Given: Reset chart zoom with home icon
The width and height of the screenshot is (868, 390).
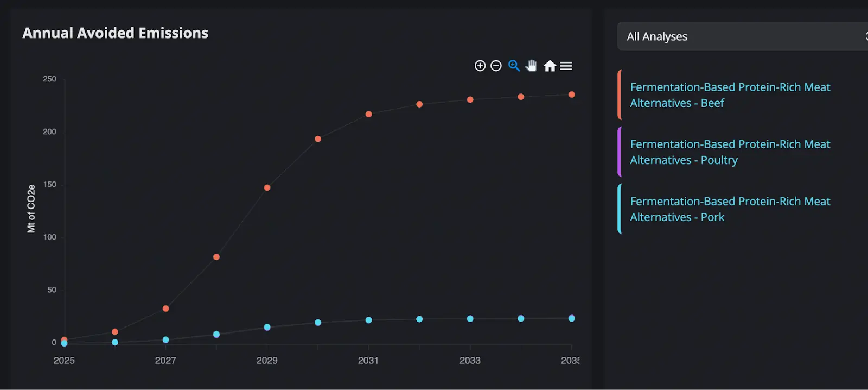Looking at the screenshot, I should pyautogui.click(x=550, y=66).
